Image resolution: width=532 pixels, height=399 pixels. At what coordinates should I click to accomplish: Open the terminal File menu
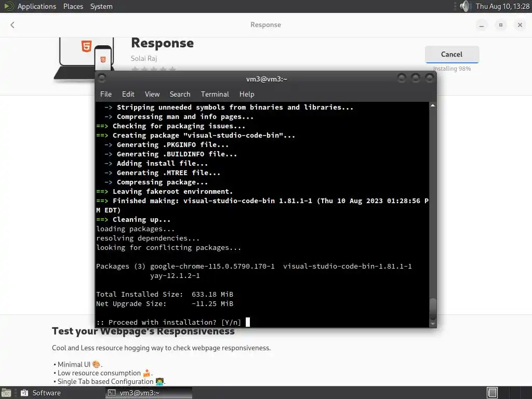coord(106,95)
